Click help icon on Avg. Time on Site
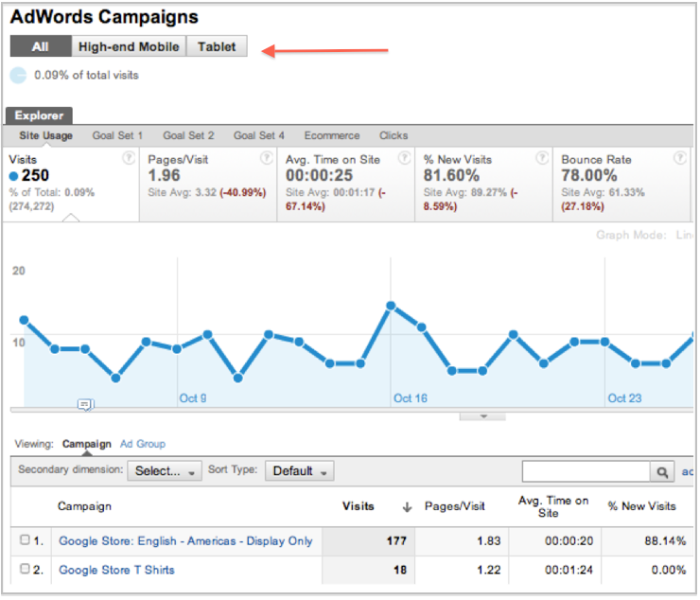Screen dimensions: 700x600 tap(405, 159)
